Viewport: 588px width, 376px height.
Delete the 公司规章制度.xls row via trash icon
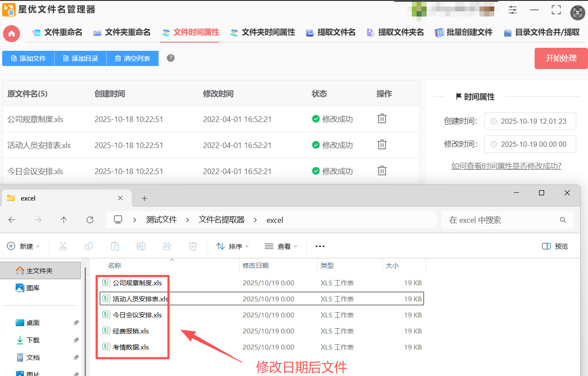point(382,119)
